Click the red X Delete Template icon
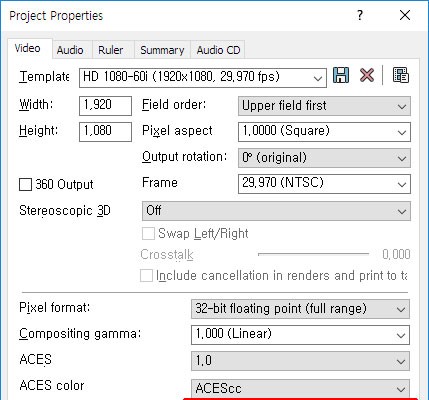The width and height of the screenshot is (429, 400). (367, 75)
